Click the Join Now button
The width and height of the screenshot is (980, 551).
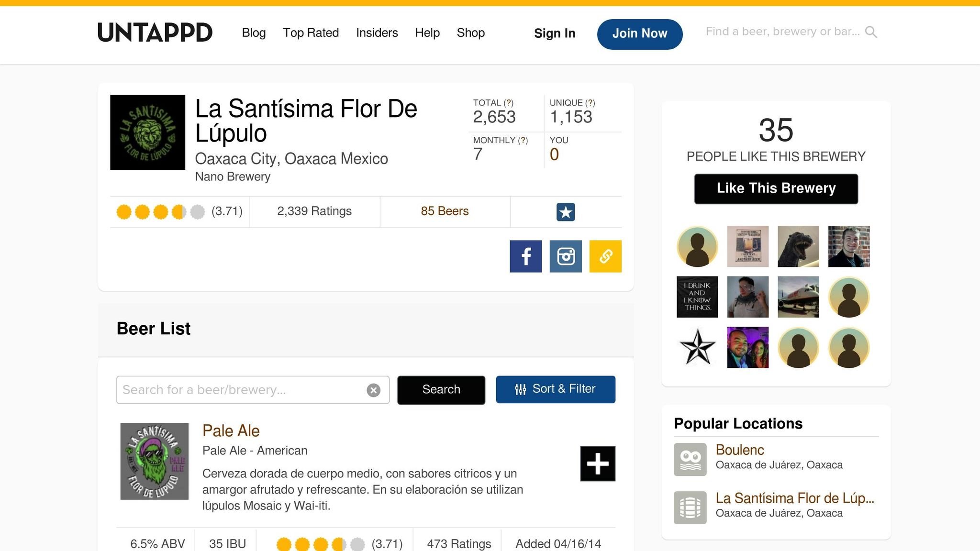pyautogui.click(x=640, y=34)
